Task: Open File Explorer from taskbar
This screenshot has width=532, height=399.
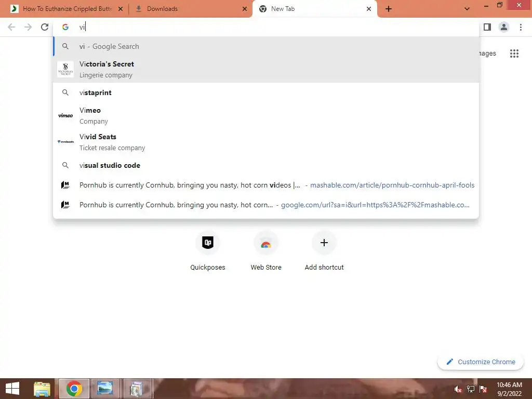Action: pos(42,389)
